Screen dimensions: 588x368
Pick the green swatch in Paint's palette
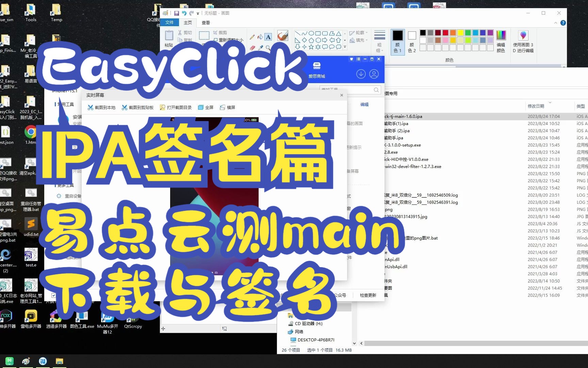(x=468, y=33)
